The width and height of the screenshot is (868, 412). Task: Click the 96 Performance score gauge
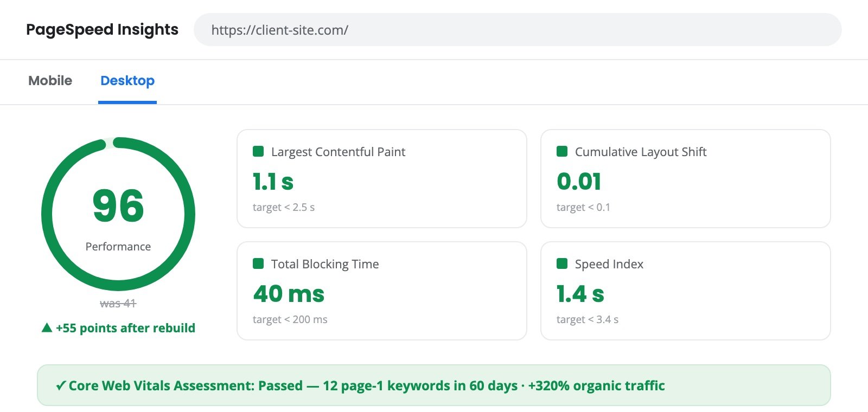click(118, 214)
